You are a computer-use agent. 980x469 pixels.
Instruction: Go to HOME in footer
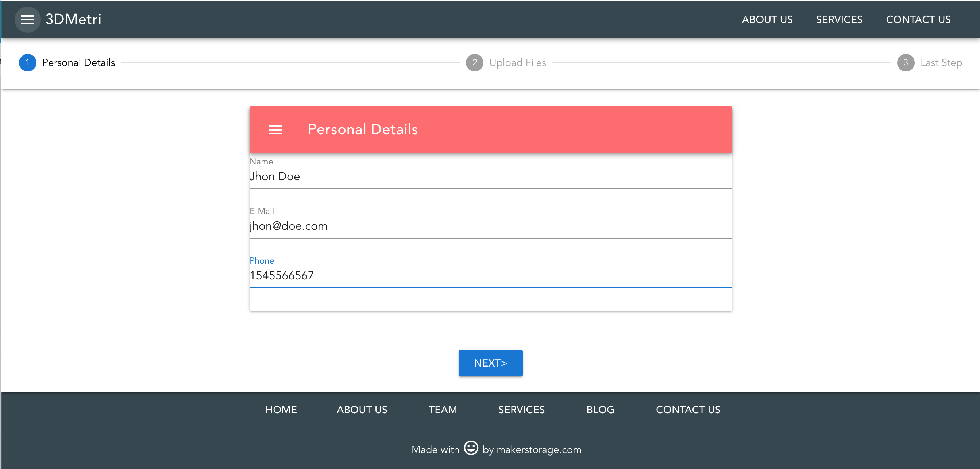pyautogui.click(x=281, y=410)
